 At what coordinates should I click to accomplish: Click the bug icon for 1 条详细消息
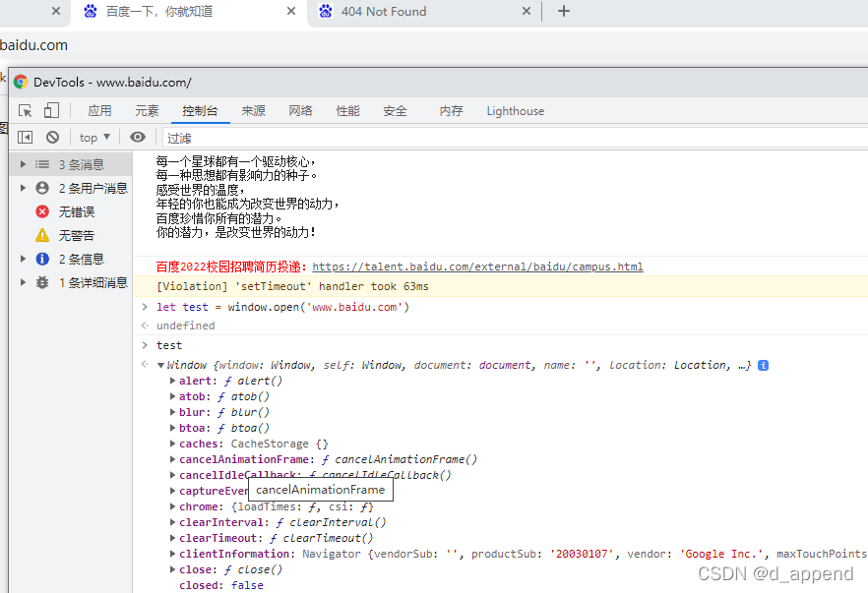42,282
